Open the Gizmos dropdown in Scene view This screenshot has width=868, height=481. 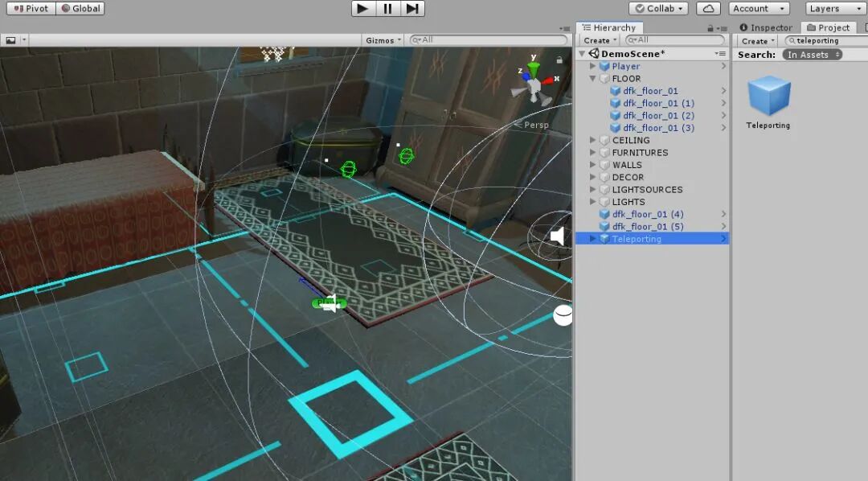click(383, 40)
